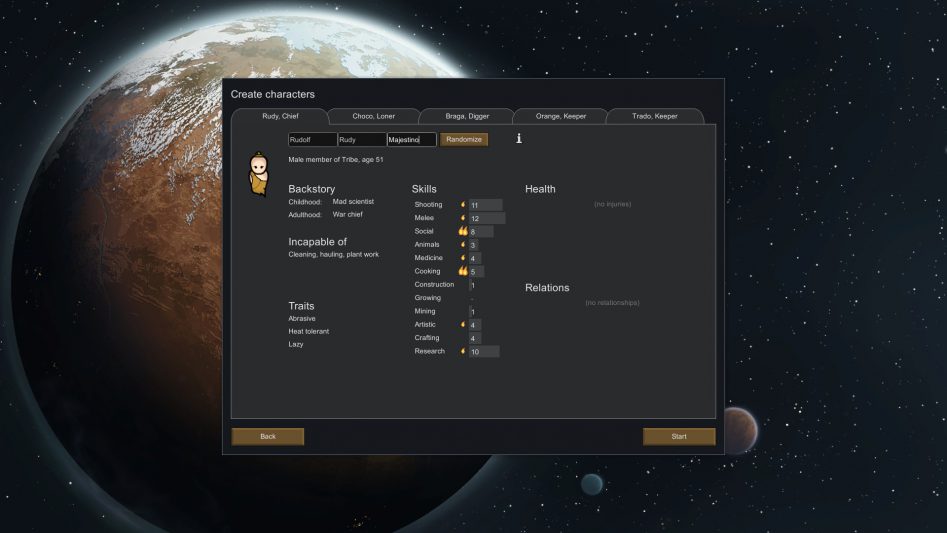
Task: Click the Mining skill label
Action: 425,311
